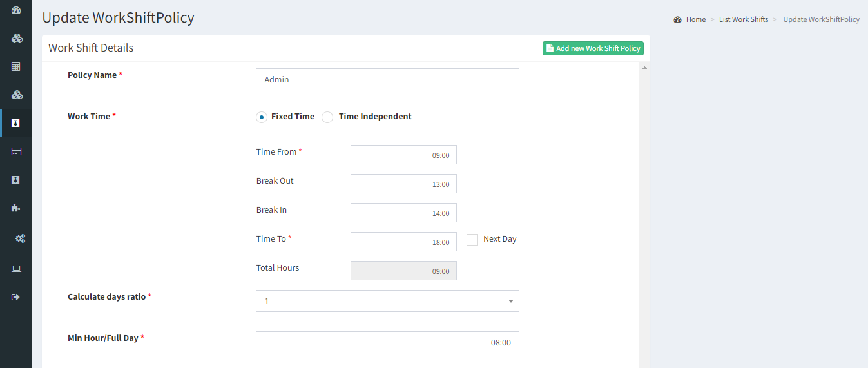This screenshot has height=368, width=868.
Task: Select the Fixed Time radio button
Action: click(262, 117)
